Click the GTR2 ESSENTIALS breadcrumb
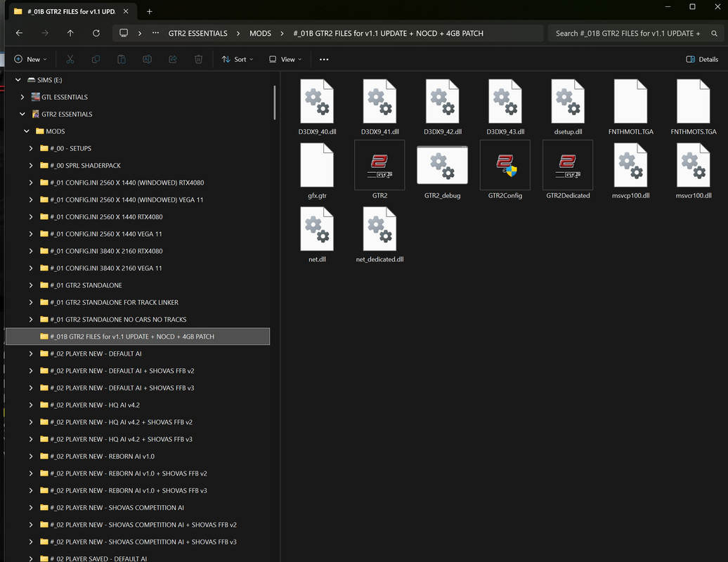Viewport: 728px width, 562px height. coord(197,34)
